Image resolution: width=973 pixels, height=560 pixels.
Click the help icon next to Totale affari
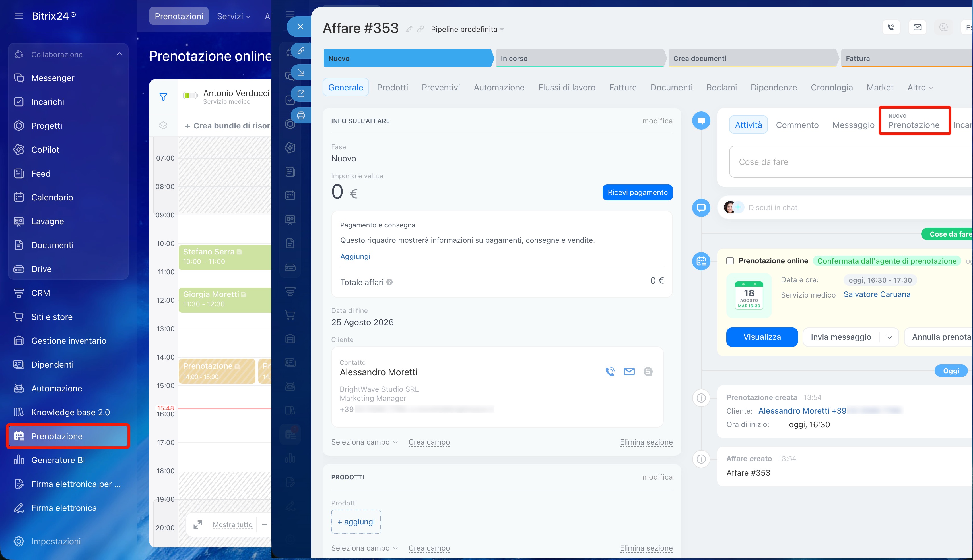[x=389, y=282]
